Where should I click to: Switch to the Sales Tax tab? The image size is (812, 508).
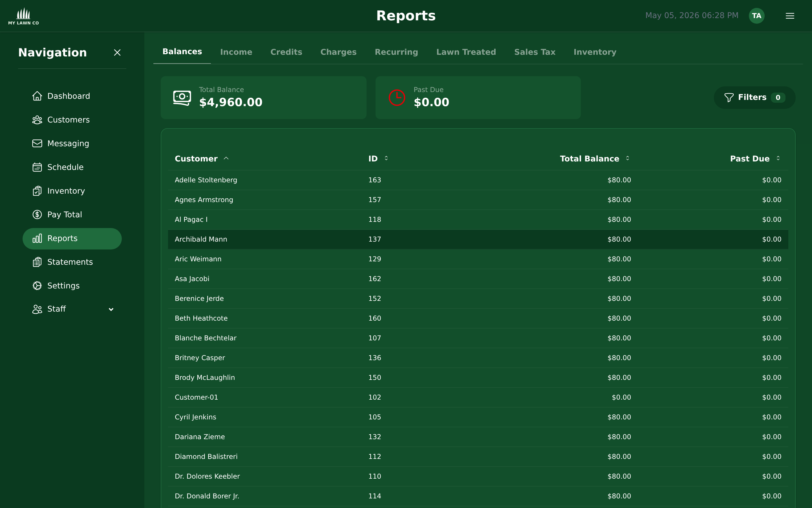point(535,52)
